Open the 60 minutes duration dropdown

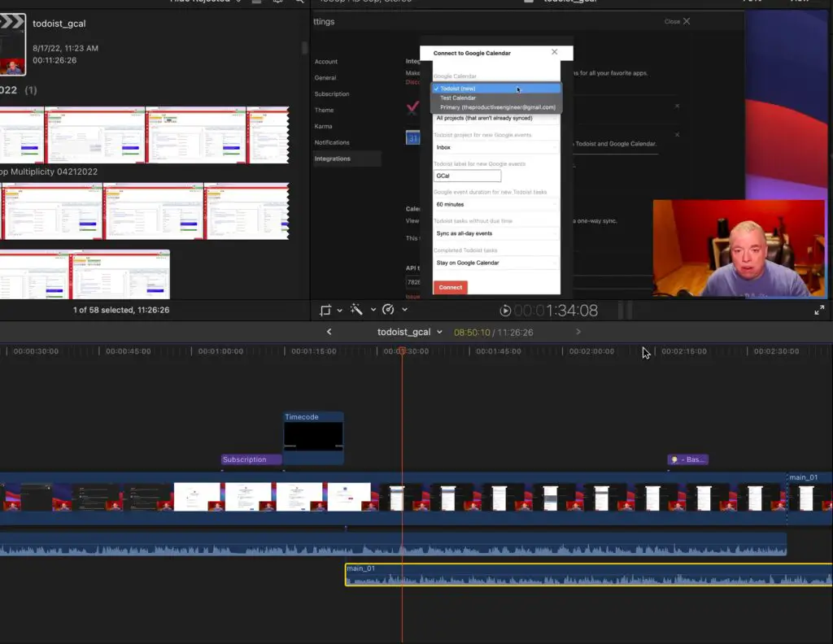coord(496,204)
